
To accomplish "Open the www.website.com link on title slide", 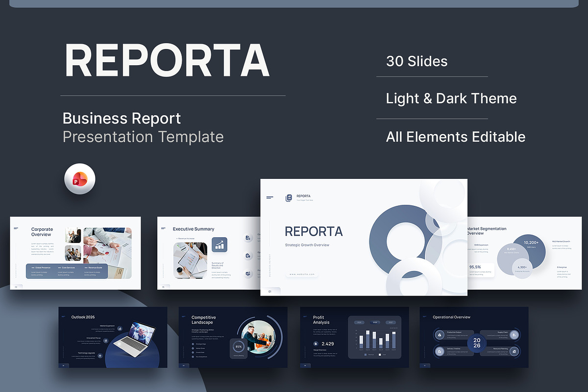I will click(x=302, y=274).
